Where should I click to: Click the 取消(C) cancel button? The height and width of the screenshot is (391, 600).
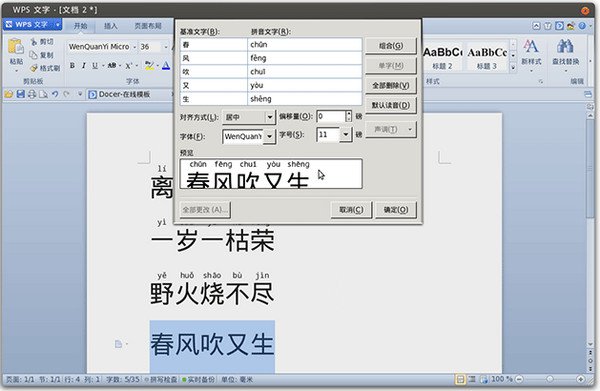click(351, 210)
